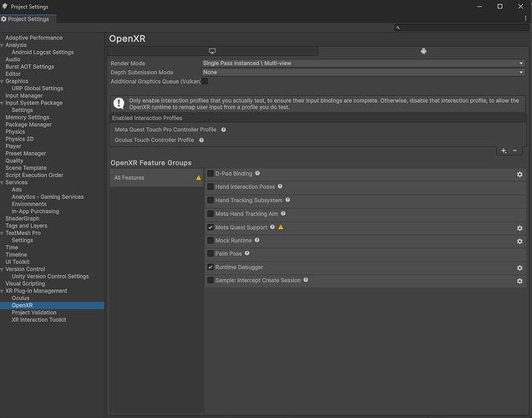The height and width of the screenshot is (418, 532).
Task: Click the Meta Quest Support warning icon
Action: tap(281, 227)
